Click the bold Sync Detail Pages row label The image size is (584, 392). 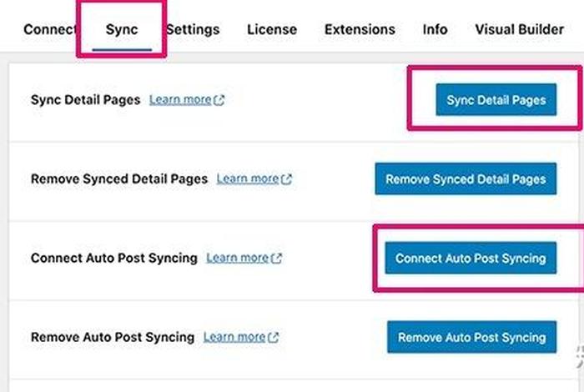coord(85,100)
